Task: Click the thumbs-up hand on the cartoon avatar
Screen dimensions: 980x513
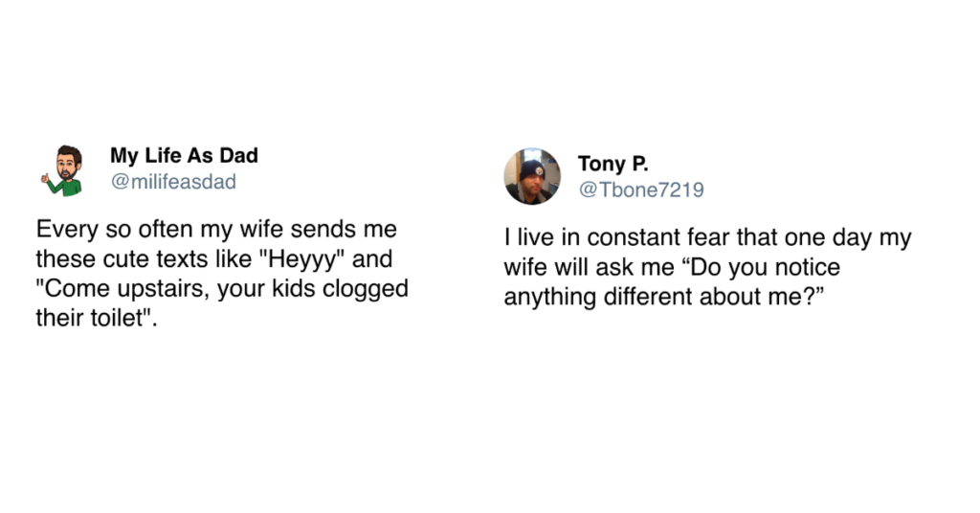Action: click(45, 178)
